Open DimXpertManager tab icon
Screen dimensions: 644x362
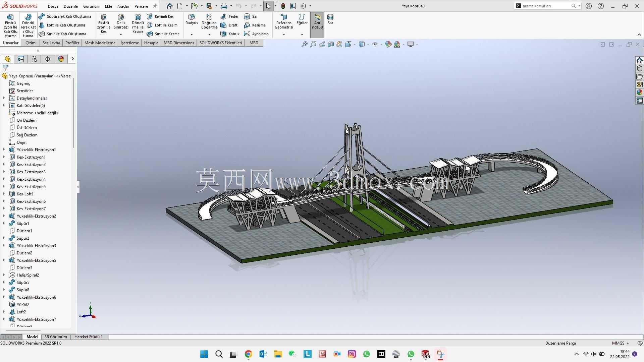tap(48, 59)
